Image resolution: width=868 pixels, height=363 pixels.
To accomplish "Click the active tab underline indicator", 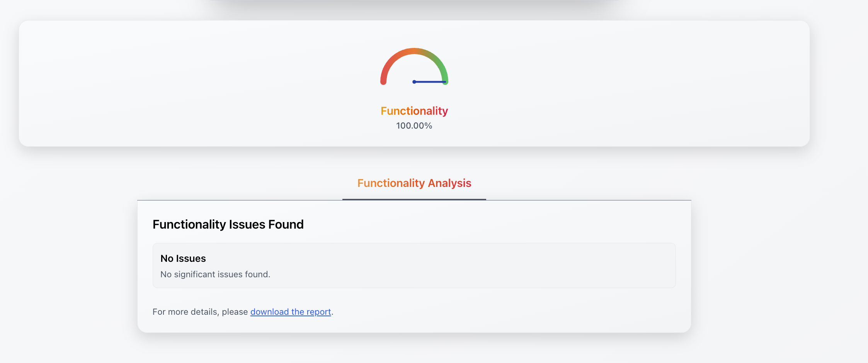I will click(x=414, y=199).
